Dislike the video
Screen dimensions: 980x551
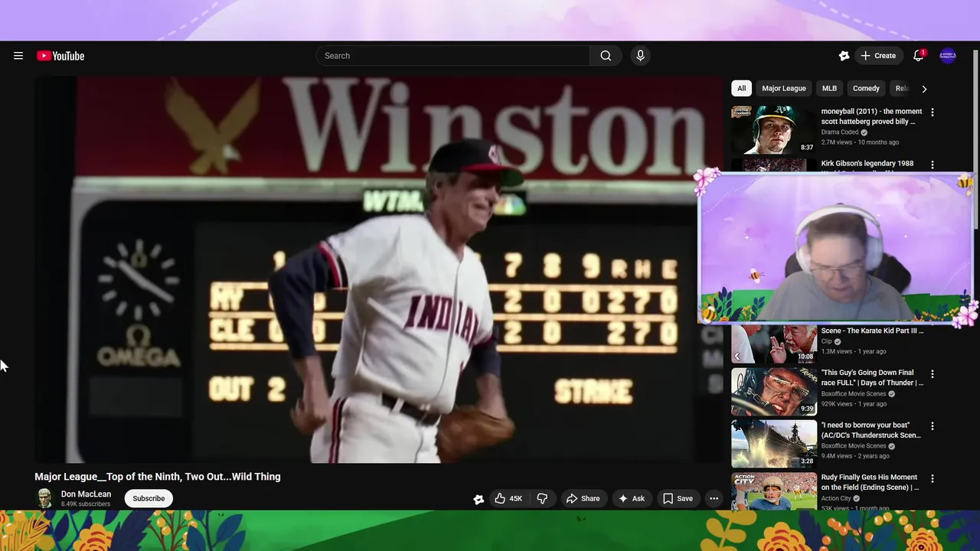[542, 498]
